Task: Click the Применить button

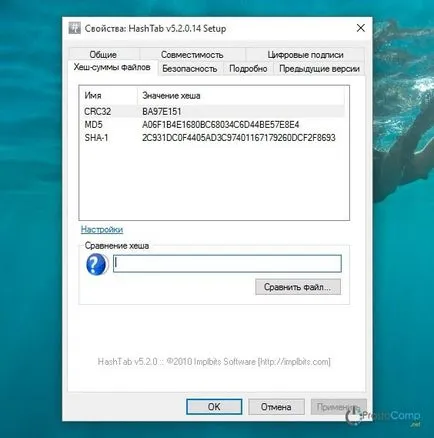Action: pyautogui.click(x=338, y=407)
